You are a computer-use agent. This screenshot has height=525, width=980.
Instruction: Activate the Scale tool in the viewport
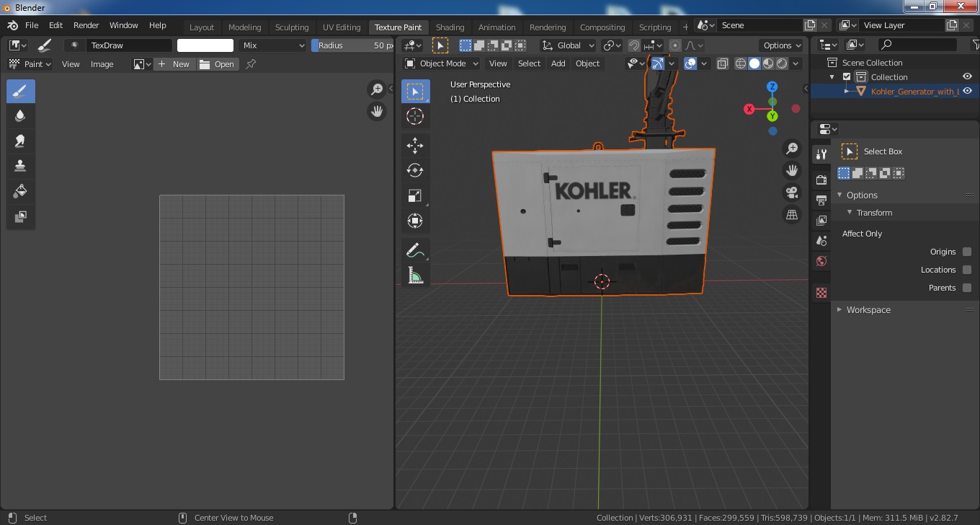point(415,195)
